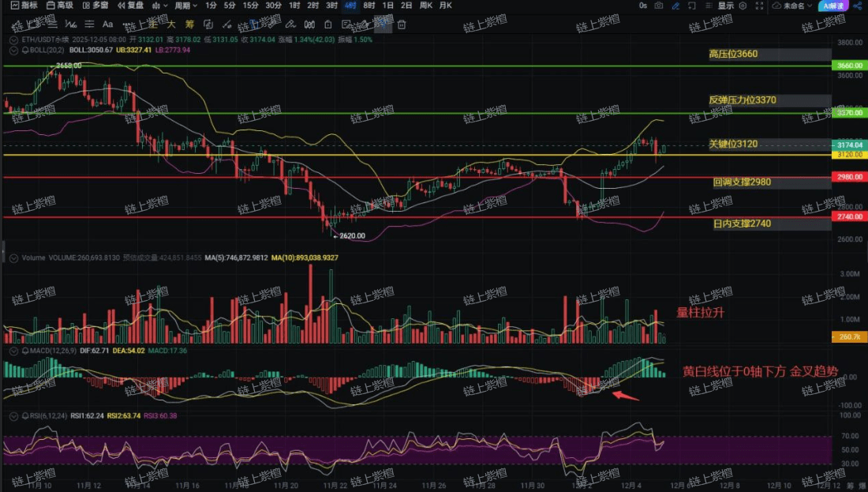The image size is (868, 492).
Task: Open the hexagon chart settings icon
Action: pos(743,6)
